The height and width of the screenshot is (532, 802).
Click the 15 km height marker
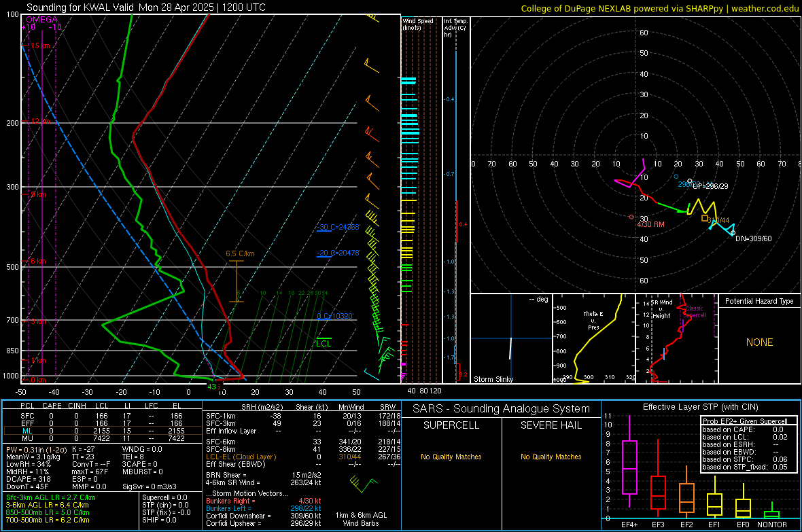(40, 46)
